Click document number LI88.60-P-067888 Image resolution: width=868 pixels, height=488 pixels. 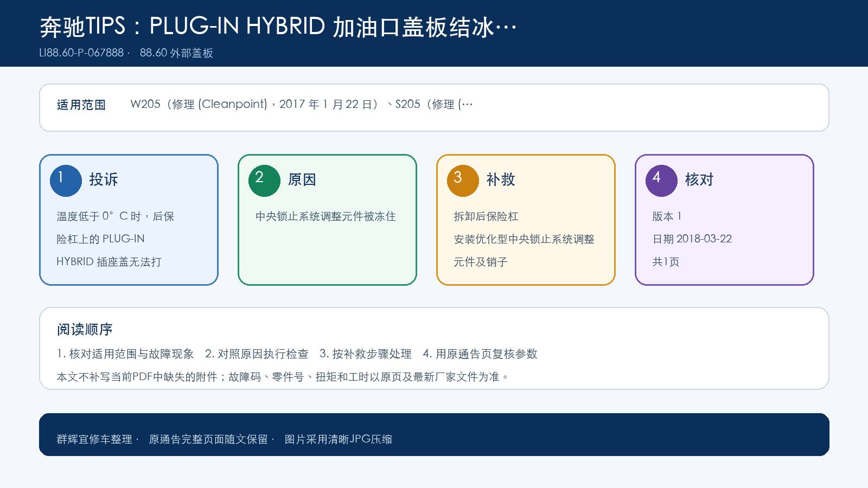coord(81,53)
